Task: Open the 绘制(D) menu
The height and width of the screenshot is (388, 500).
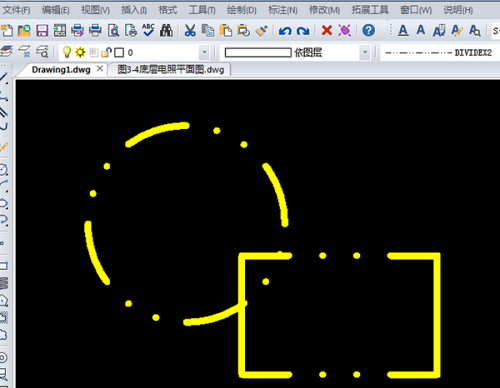Action: (x=242, y=10)
